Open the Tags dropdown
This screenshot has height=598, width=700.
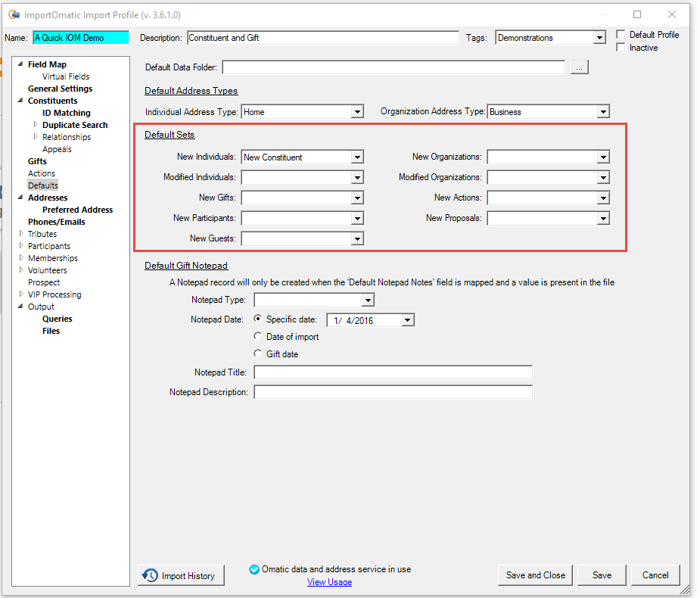(600, 36)
